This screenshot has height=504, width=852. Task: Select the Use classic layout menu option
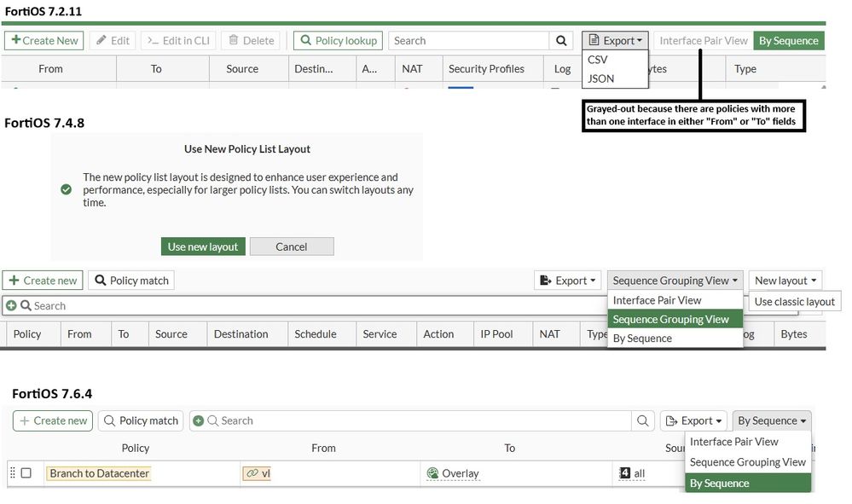pyautogui.click(x=794, y=301)
